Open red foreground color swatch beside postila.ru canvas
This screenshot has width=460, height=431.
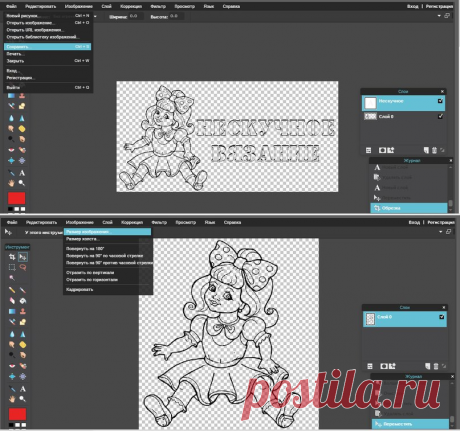pyautogui.click(x=17, y=414)
